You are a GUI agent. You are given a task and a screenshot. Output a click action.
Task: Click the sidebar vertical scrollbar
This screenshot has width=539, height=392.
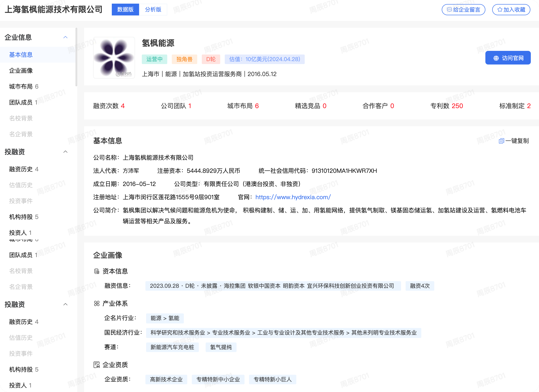[x=76, y=57]
